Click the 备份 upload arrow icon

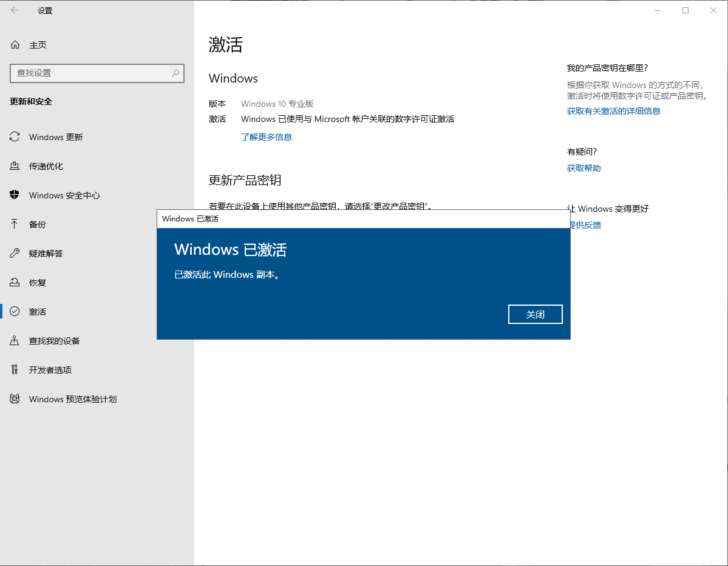pos(15,224)
